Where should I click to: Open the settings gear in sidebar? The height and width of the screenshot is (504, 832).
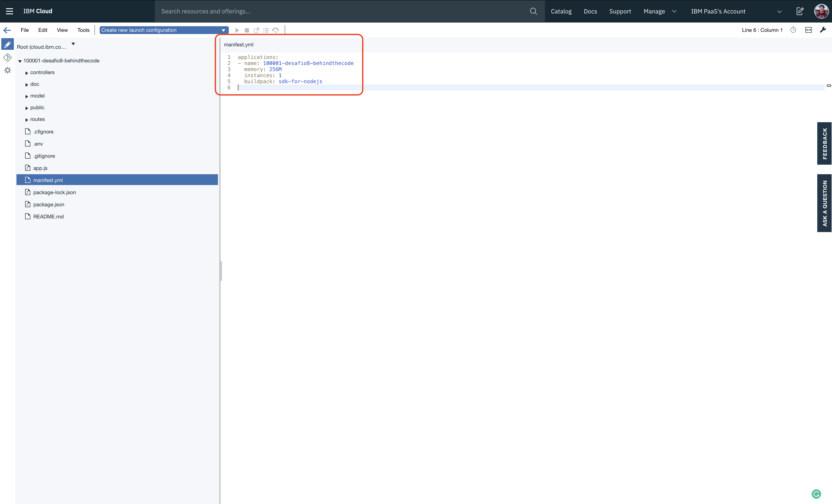[7, 70]
